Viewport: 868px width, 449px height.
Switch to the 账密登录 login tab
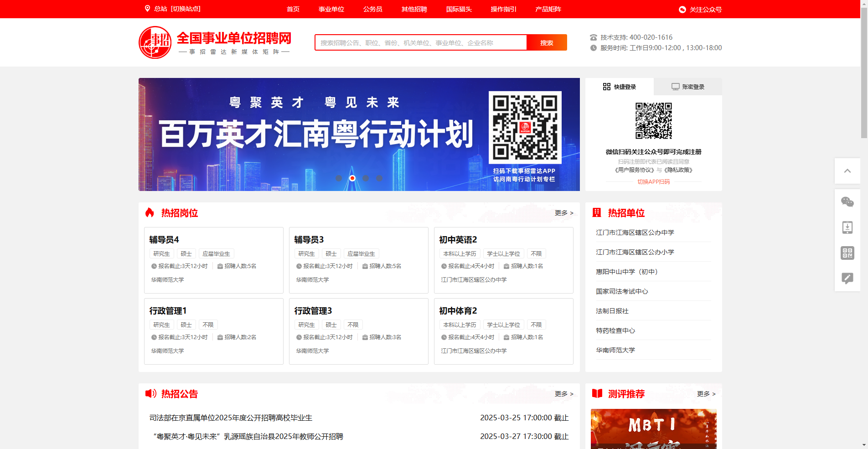coord(687,86)
